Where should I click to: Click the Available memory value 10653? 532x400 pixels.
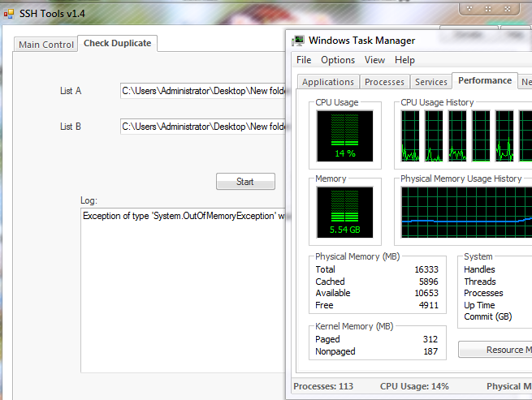point(426,293)
